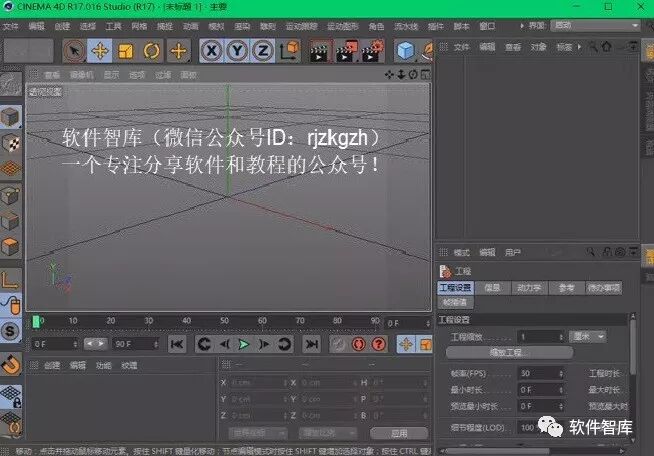Screen dimensions: 654x456
Task: Toggle record keyframe grey key button
Action: tap(339, 344)
